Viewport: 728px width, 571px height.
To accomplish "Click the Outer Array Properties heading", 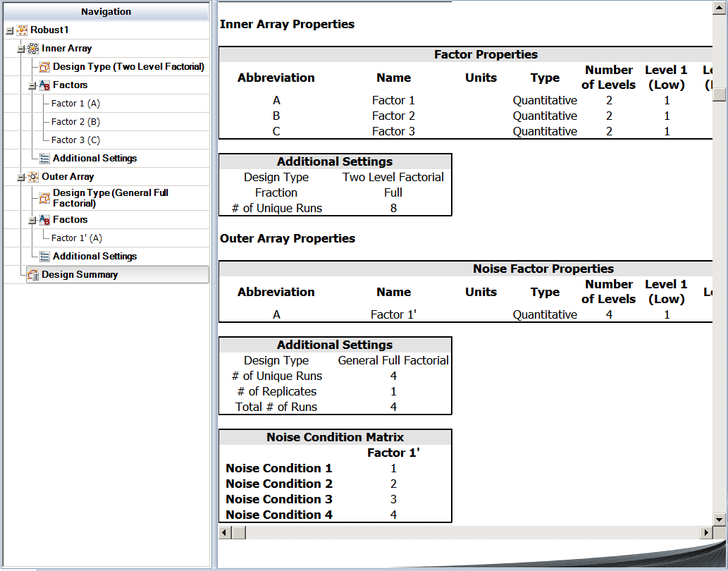I will coord(288,238).
